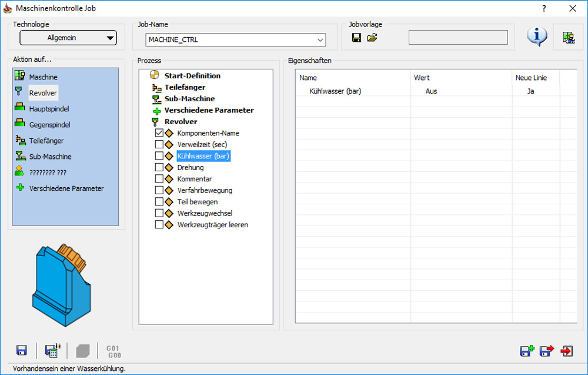The width and height of the screenshot is (588, 375).
Task: Uncheck the Komponenten-Name checkbox
Action: pos(159,133)
